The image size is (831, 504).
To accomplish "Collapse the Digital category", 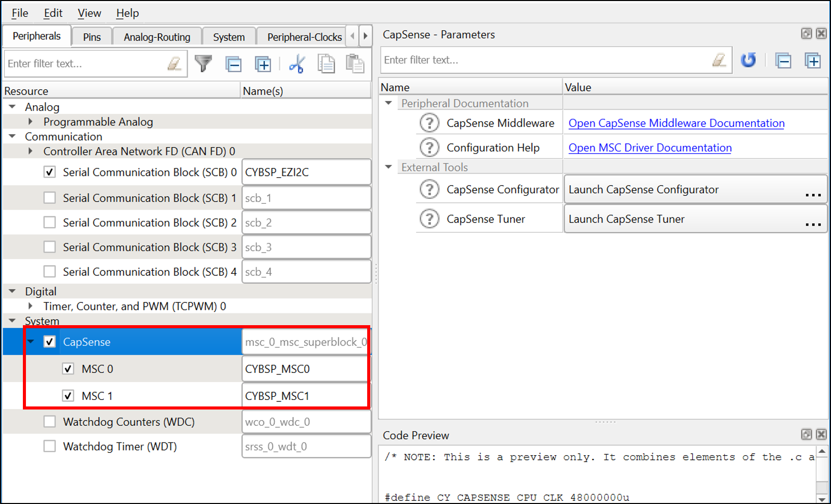I will [x=13, y=291].
